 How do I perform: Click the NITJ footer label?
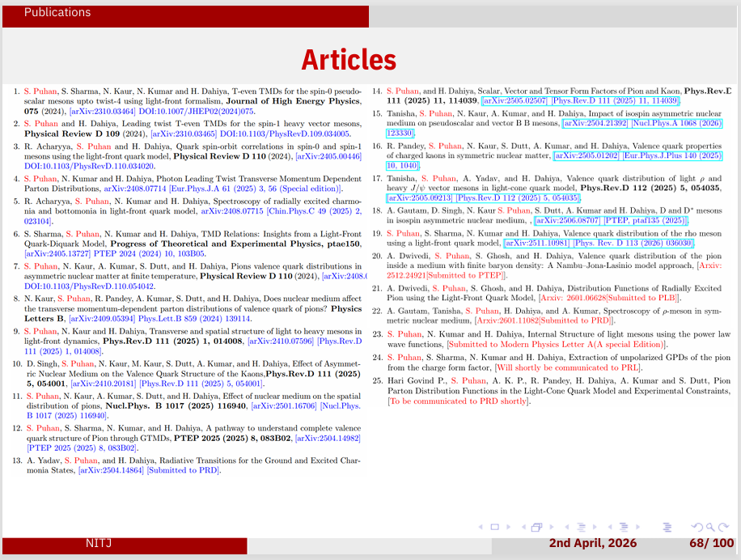[99, 543]
